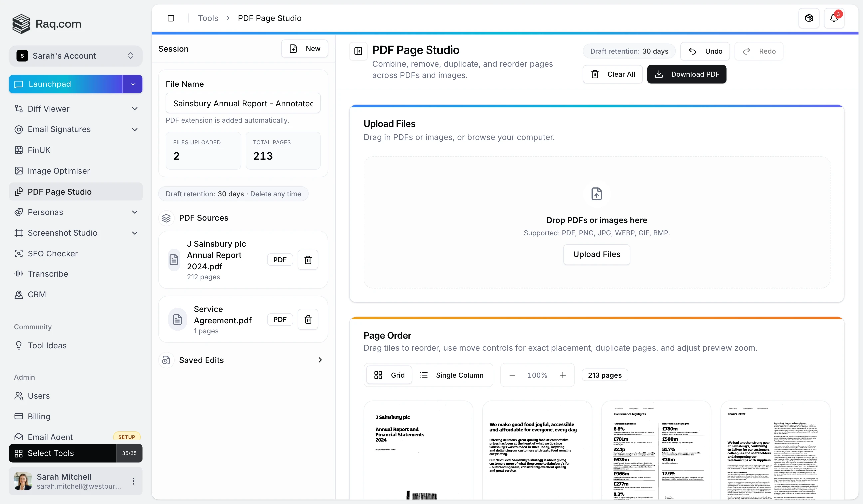The image size is (863, 504).
Task: Select the Grid view toggle
Action: coord(389,375)
